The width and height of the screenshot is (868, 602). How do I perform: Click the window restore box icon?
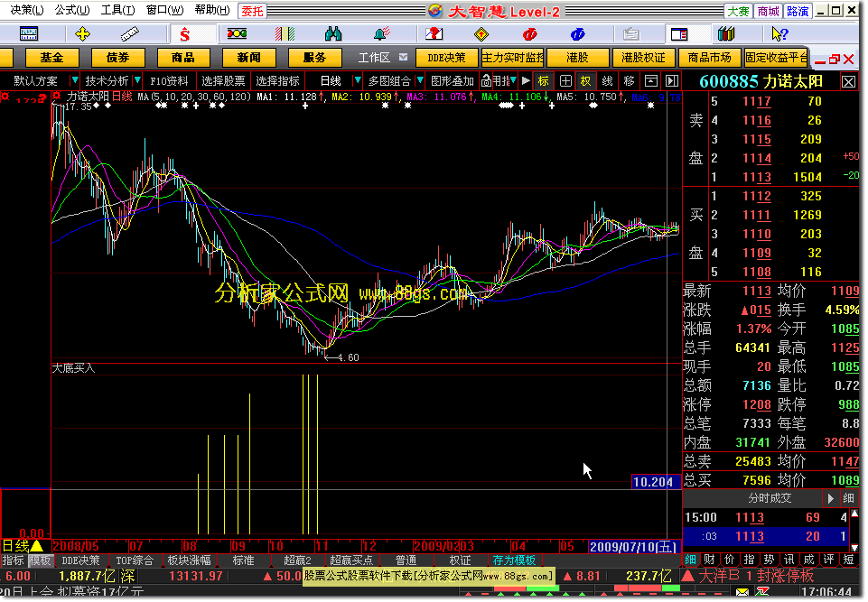pos(651,81)
